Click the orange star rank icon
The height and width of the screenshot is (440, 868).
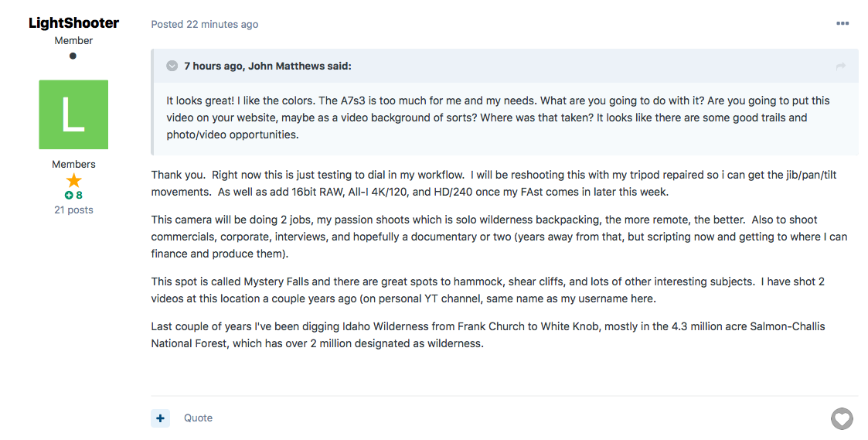[x=73, y=180]
